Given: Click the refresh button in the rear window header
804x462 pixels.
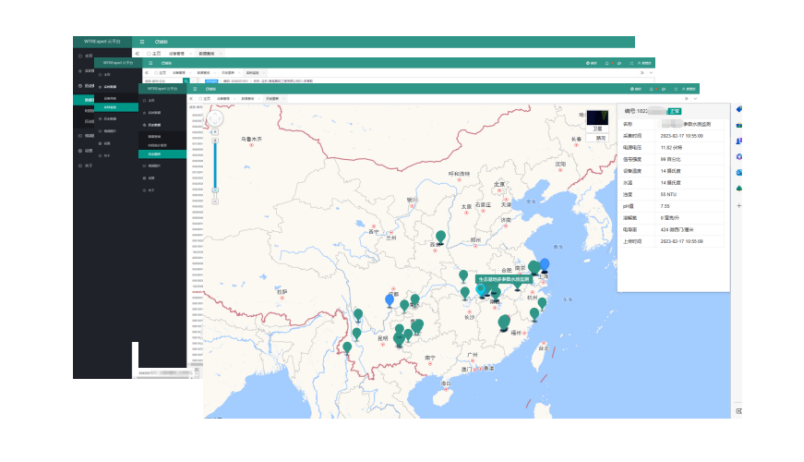Looking at the screenshot, I should (161, 42).
